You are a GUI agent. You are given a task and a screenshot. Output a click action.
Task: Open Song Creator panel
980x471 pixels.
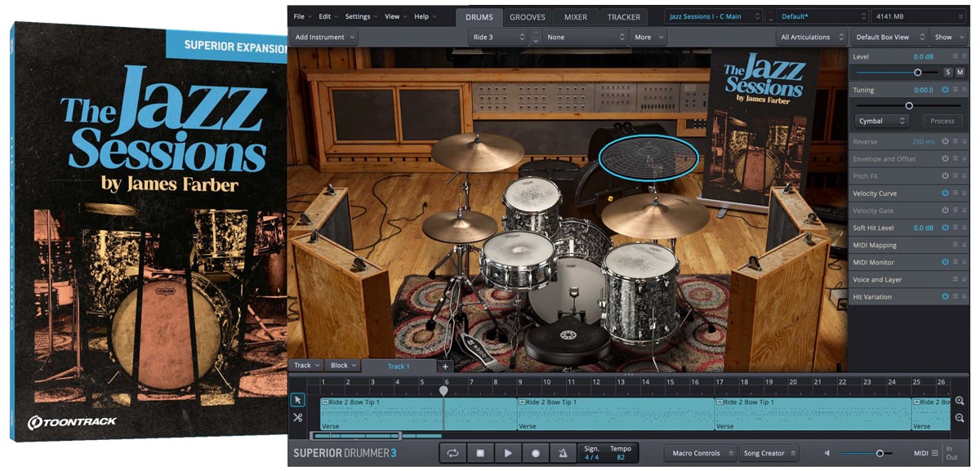click(768, 453)
